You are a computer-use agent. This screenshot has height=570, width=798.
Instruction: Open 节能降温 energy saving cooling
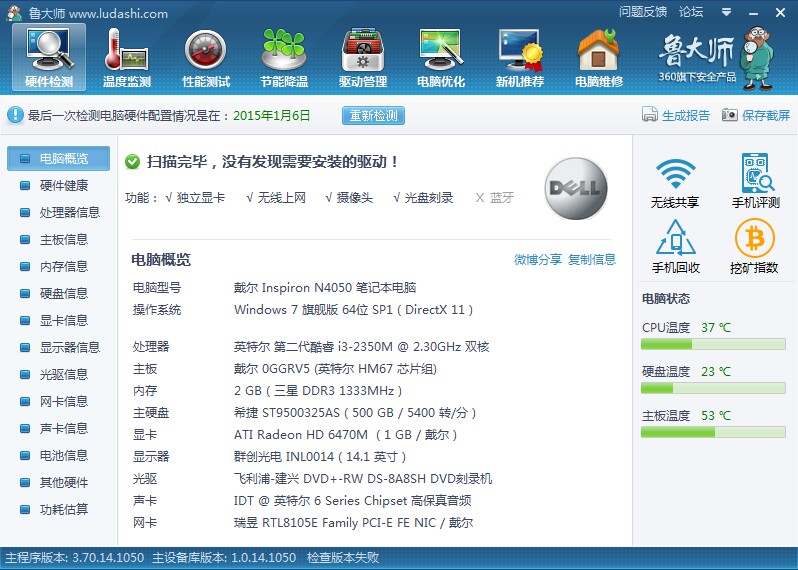[284, 57]
